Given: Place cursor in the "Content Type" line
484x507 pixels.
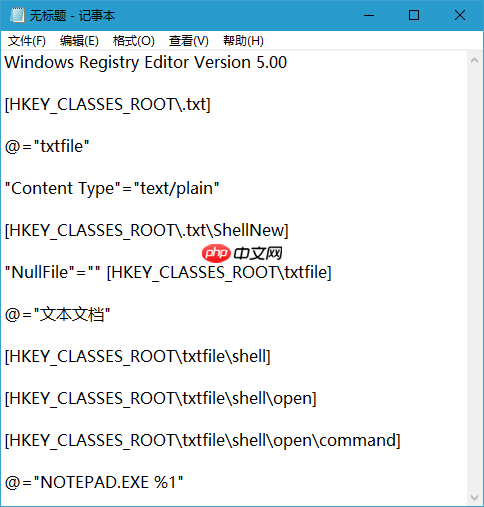Looking at the screenshot, I should [x=112, y=188].
